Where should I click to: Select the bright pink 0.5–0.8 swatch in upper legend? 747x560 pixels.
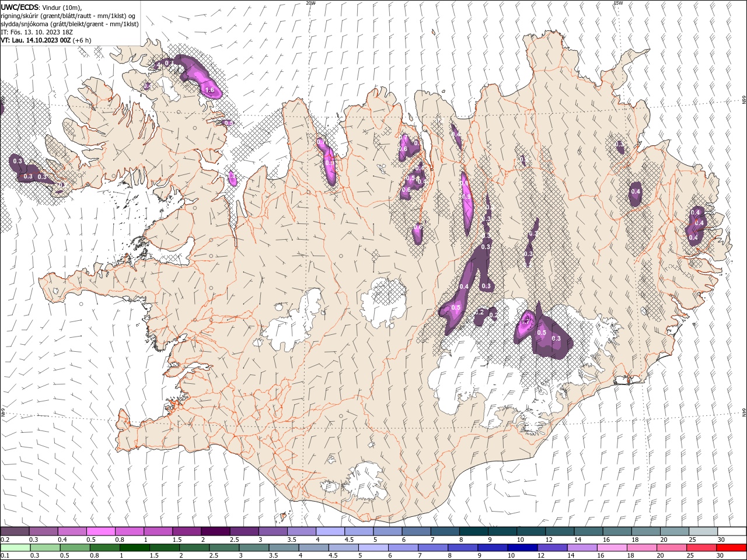(100, 531)
